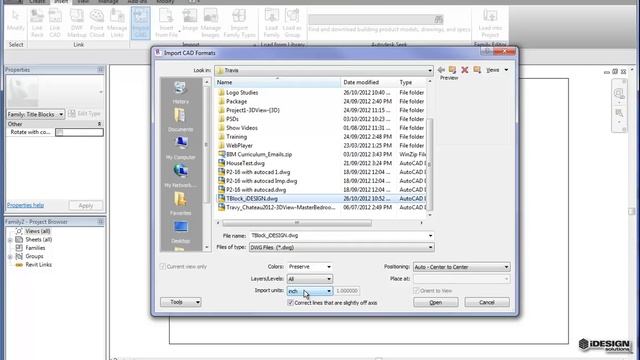
Task: Click the Point Cloud ribbon icon
Action: (97, 23)
